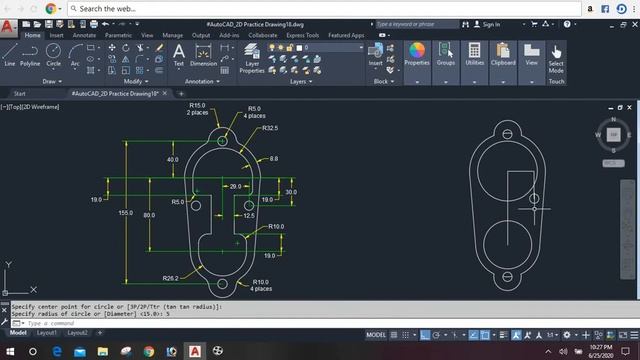The height and width of the screenshot is (360, 640).
Task: Open the Start file tab
Action: tap(20, 93)
